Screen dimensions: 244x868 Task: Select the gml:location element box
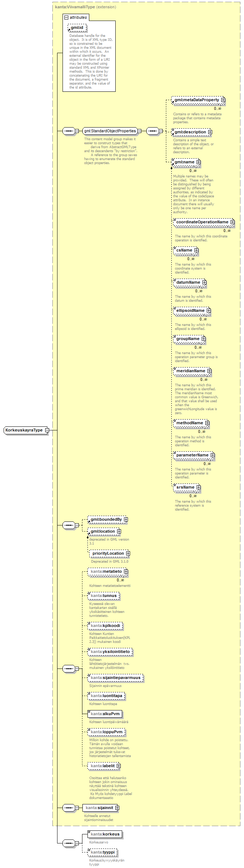coord(103,531)
